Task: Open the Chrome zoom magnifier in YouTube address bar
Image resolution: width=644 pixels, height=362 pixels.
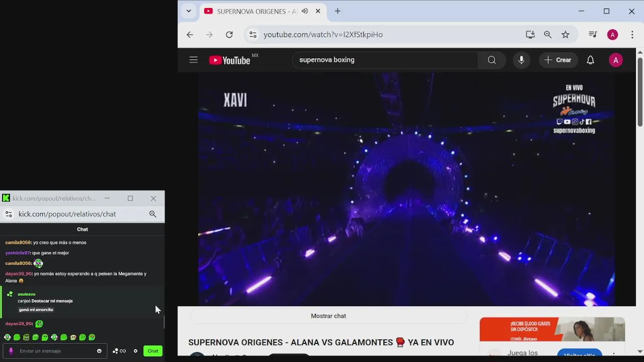Action: tap(548, 35)
